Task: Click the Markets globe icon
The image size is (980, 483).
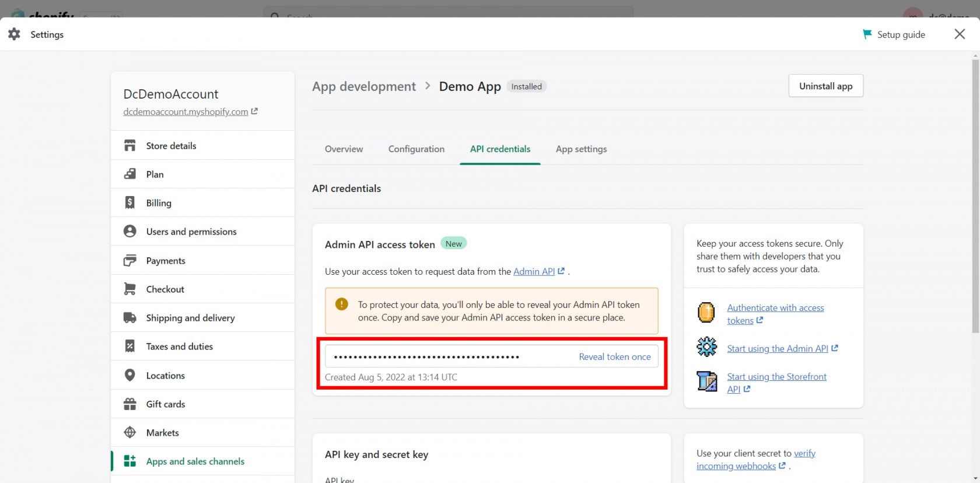Action: (130, 432)
